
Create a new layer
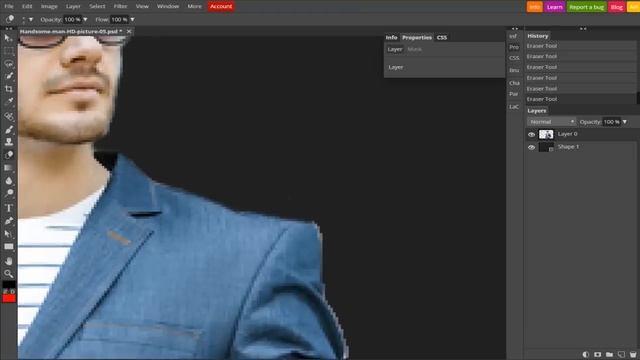[x=621, y=354]
